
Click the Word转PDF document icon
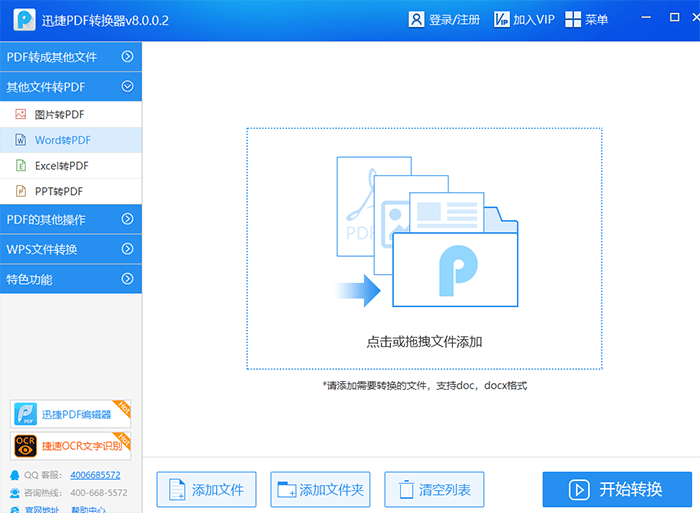21,140
